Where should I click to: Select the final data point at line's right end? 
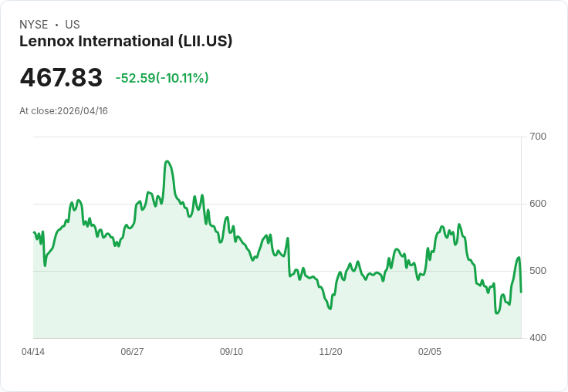tap(521, 292)
